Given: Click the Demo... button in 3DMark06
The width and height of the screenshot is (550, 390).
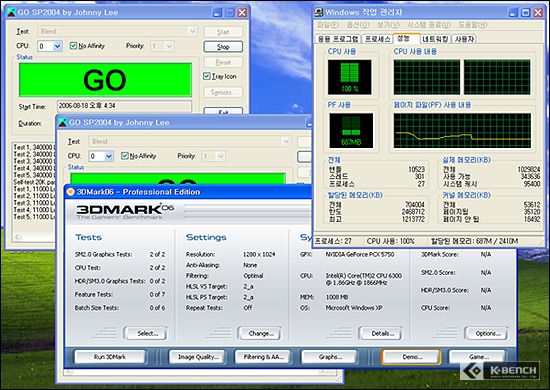Looking at the screenshot, I should click(x=411, y=357).
